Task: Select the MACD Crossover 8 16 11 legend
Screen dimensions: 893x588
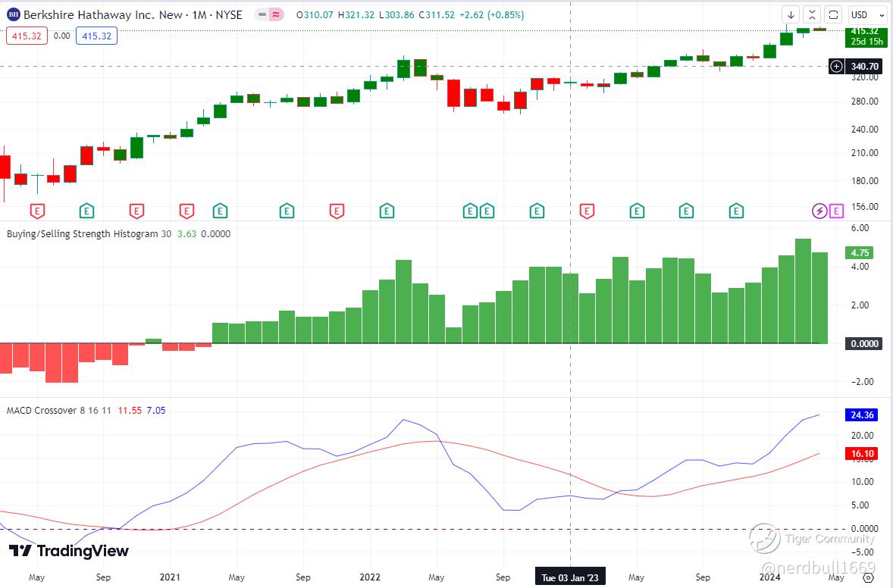Action: (x=58, y=411)
